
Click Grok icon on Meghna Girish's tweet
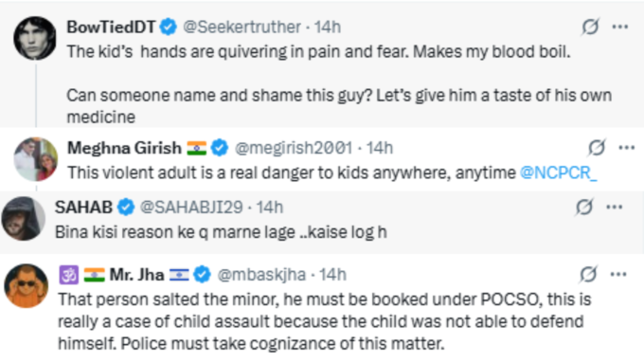click(x=597, y=148)
